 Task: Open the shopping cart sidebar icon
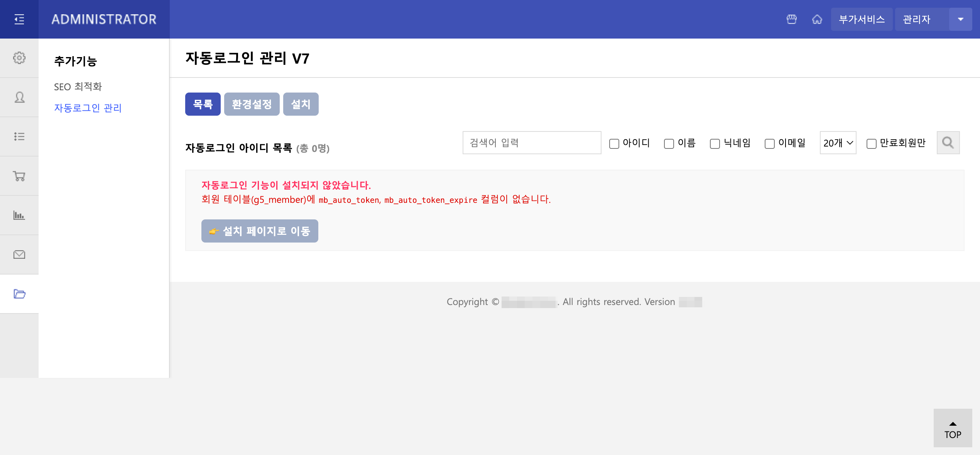tap(19, 176)
